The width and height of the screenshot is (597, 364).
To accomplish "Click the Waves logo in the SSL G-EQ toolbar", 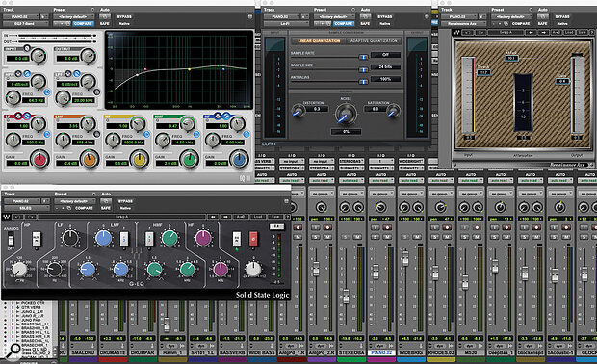I will click(7, 217).
